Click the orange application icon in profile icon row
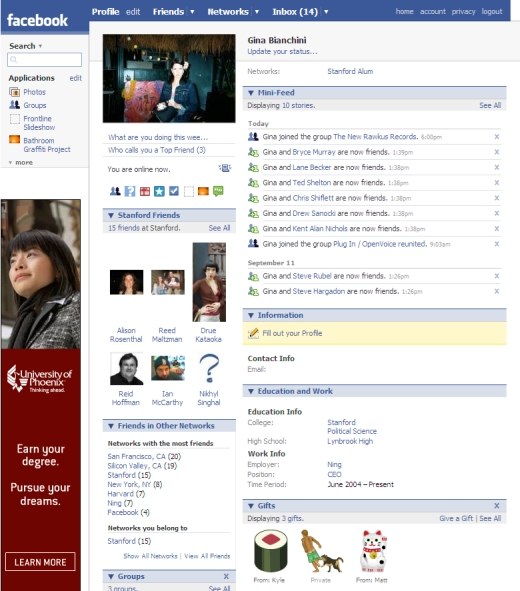Viewport: 520px width, 591px height. 203,191
